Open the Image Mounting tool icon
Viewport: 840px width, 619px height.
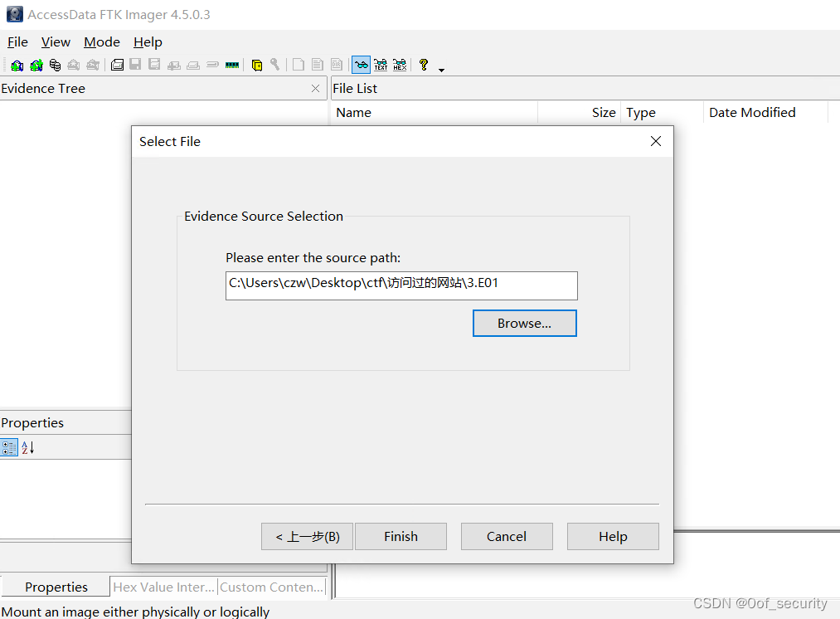click(56, 66)
